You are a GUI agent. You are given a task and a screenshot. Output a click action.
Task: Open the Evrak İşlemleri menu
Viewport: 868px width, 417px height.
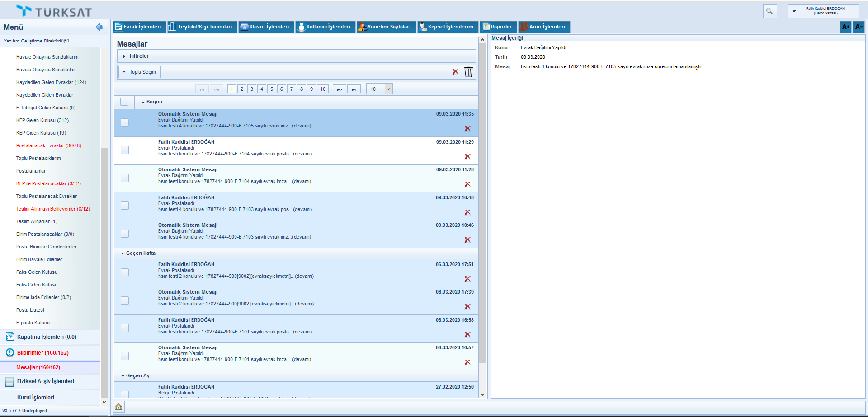coord(139,27)
